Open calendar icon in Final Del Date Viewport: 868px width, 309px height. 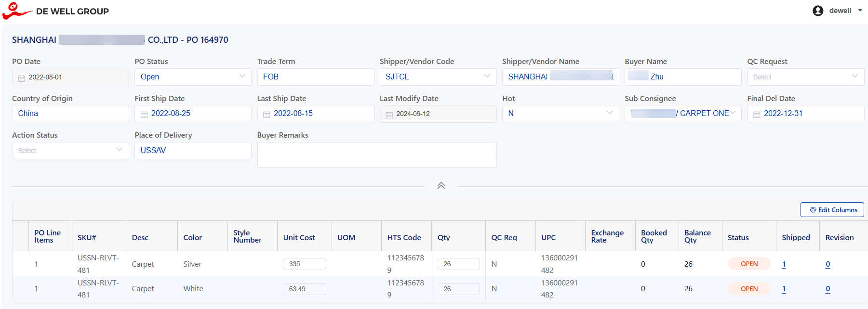click(x=757, y=114)
